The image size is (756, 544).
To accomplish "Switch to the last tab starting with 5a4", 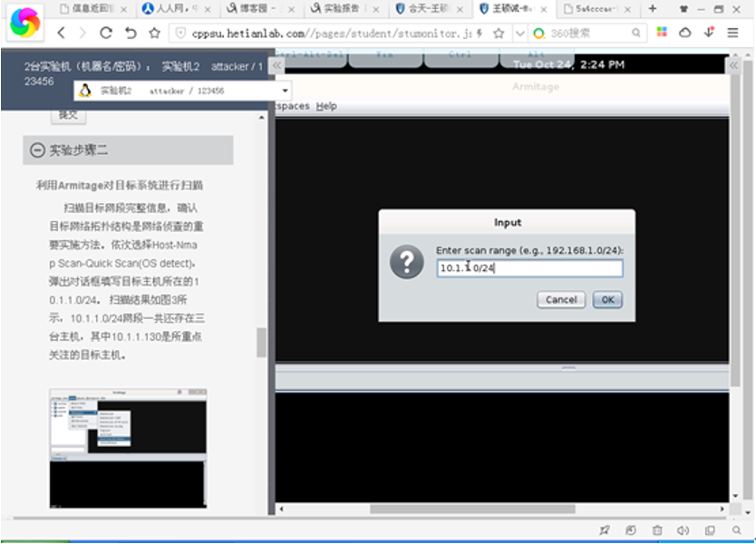I will pyautogui.click(x=596, y=8).
